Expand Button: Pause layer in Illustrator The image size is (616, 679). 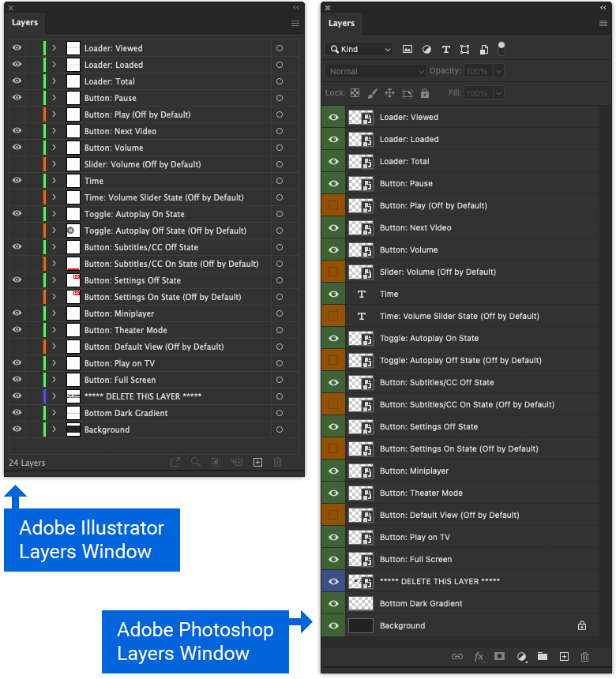point(54,98)
